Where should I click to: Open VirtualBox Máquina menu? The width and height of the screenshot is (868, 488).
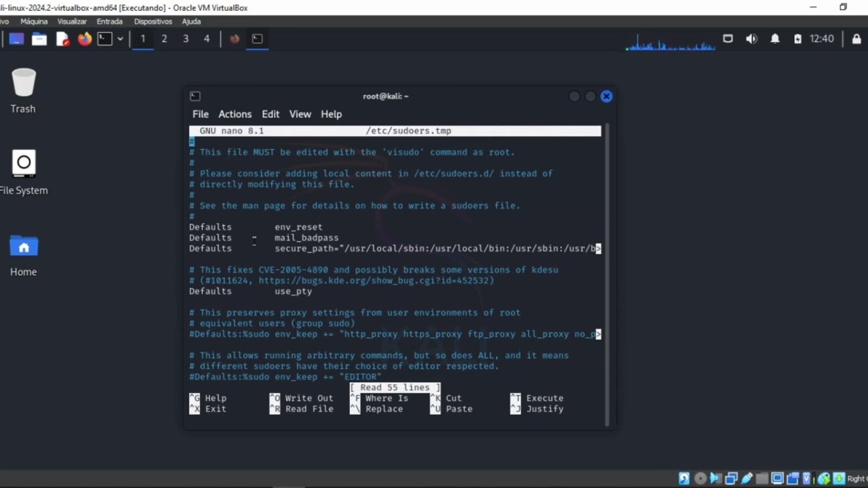click(x=34, y=22)
